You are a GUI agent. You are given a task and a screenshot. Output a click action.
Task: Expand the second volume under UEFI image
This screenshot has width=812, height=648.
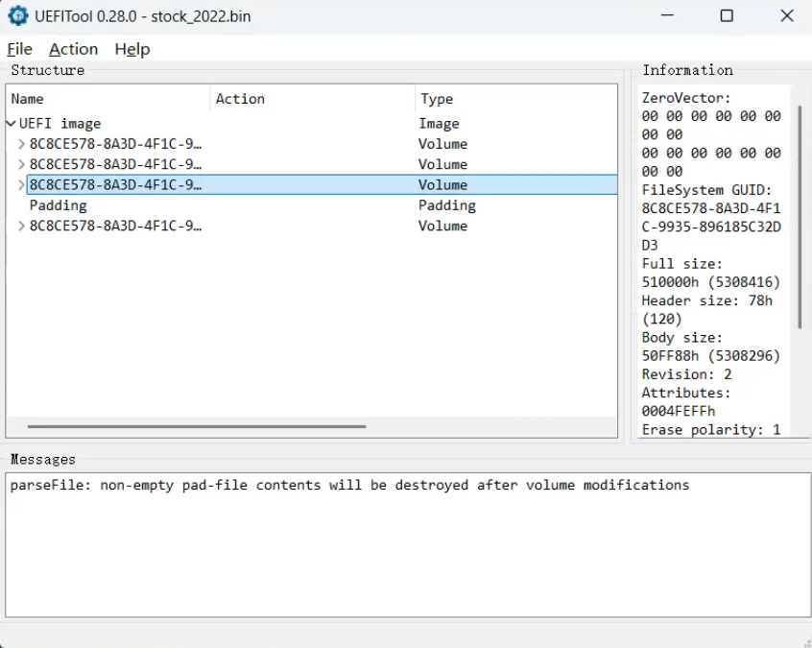(21, 165)
